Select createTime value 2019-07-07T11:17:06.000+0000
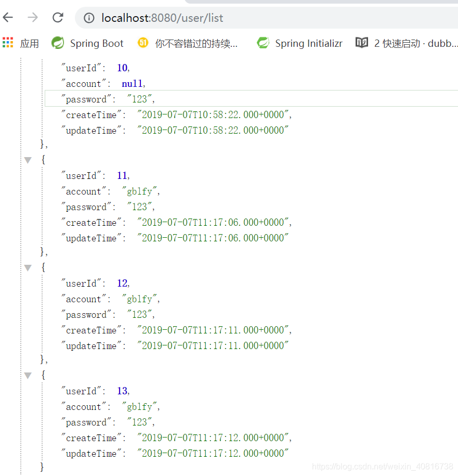The width and height of the screenshot is (458, 476). tap(213, 223)
